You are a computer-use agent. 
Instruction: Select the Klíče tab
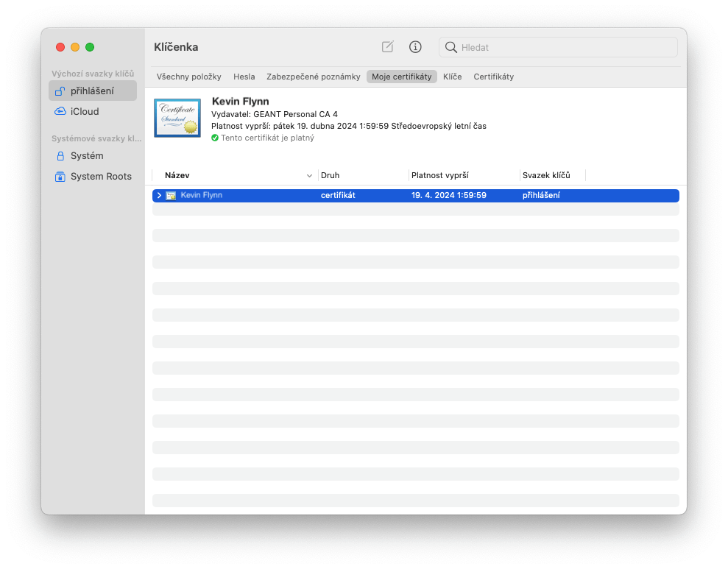(452, 77)
